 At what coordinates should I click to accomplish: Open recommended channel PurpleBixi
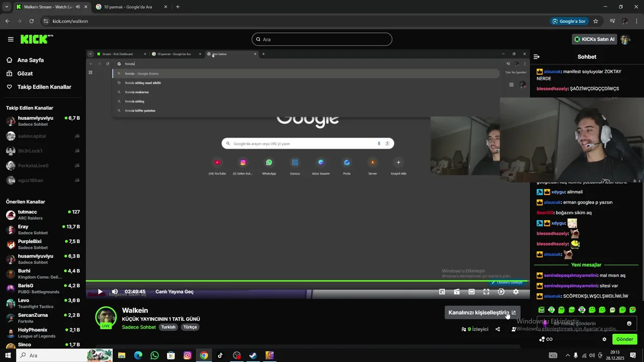tap(43, 244)
